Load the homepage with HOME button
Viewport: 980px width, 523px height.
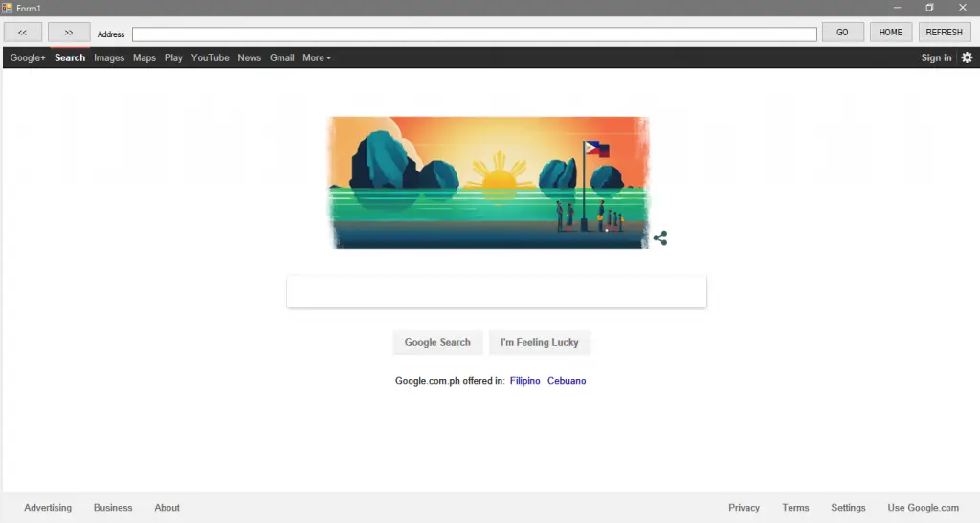(x=891, y=33)
